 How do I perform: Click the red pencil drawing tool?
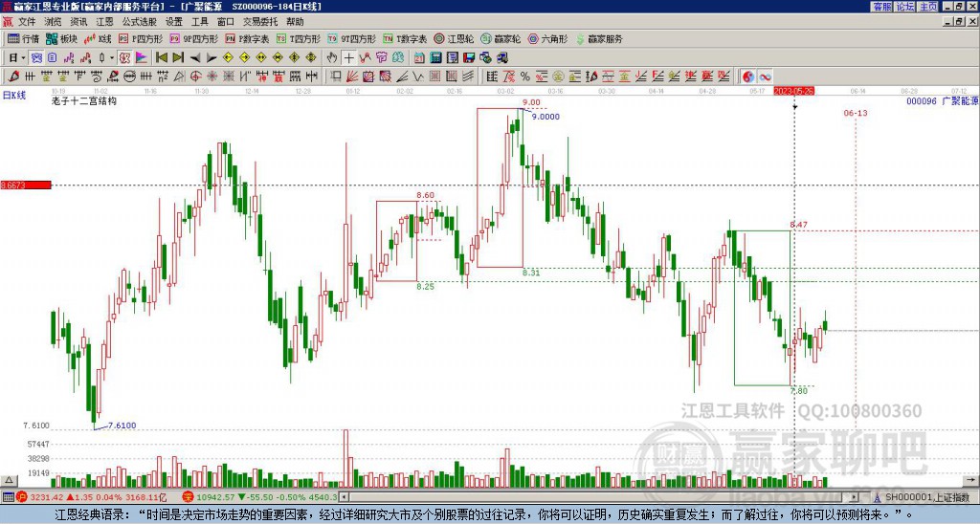coord(13,76)
